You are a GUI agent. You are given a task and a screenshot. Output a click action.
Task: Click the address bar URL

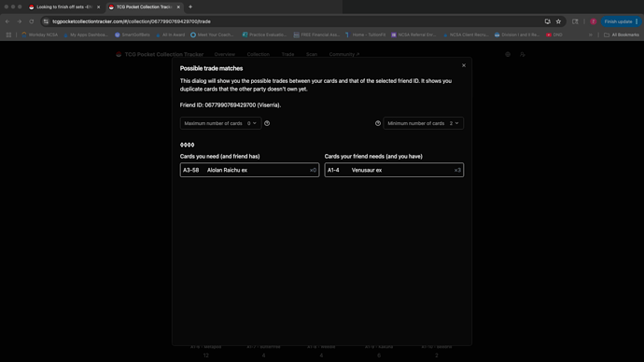click(132, 21)
